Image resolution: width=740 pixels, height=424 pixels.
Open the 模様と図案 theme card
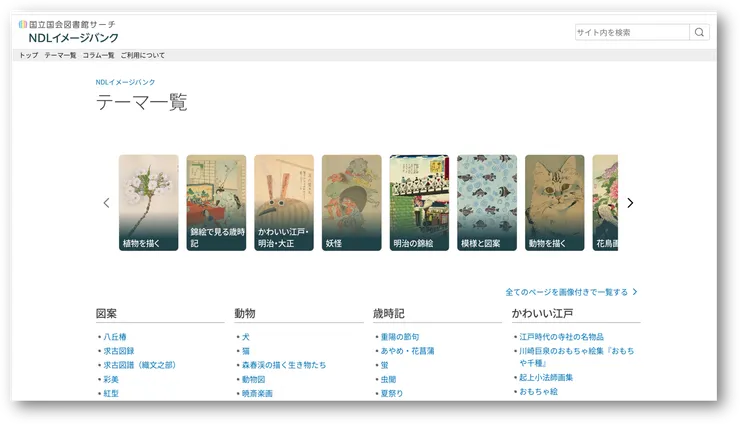[487, 203]
